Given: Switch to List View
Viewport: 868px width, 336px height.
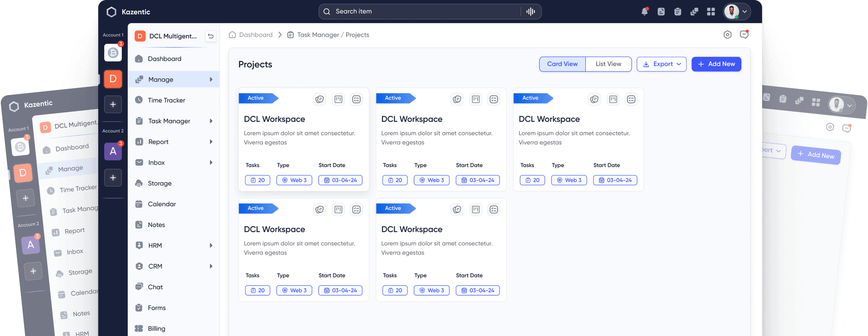Looking at the screenshot, I should click(x=609, y=64).
